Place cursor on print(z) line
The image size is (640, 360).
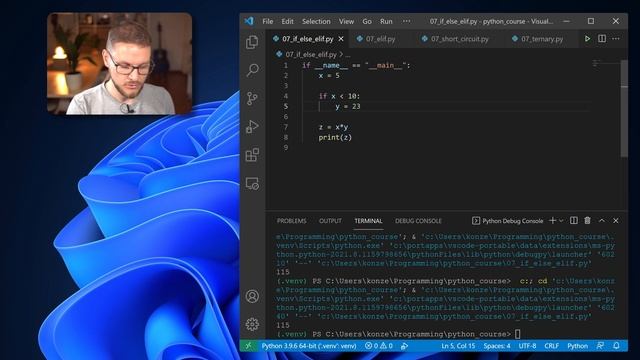pos(335,138)
